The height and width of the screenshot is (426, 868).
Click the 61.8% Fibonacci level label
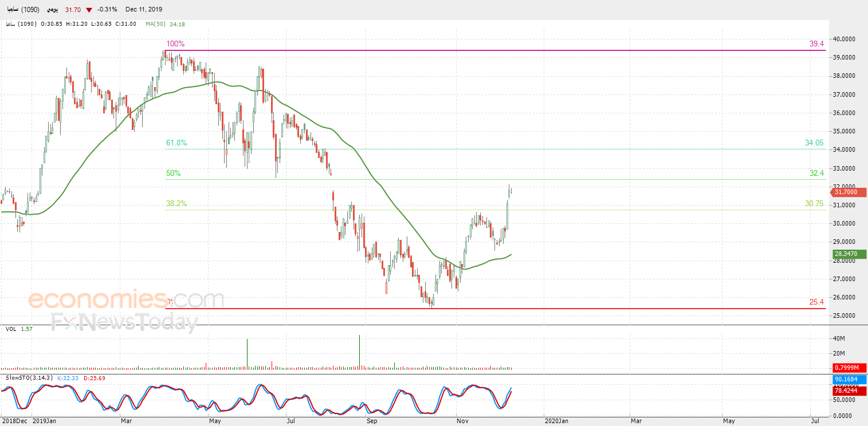click(176, 143)
